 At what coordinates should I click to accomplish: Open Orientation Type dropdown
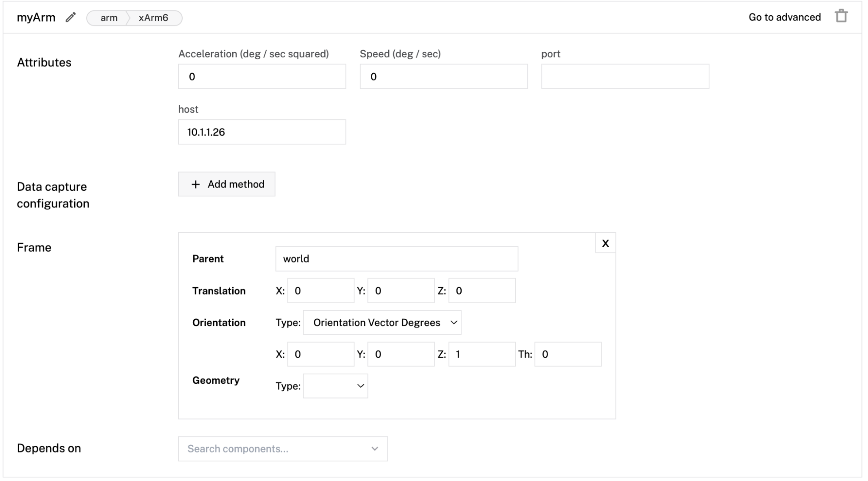[x=382, y=322]
